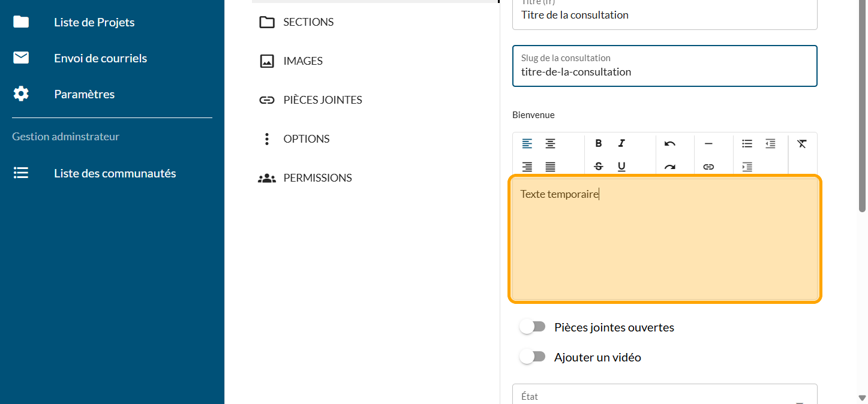Viewport: 868px width, 404px height.
Task: Open the SECTIONS tab
Action: [x=308, y=22]
